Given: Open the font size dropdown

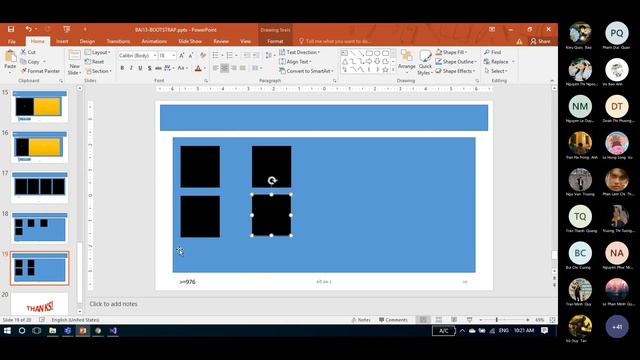Looking at the screenshot, I should (174, 55).
